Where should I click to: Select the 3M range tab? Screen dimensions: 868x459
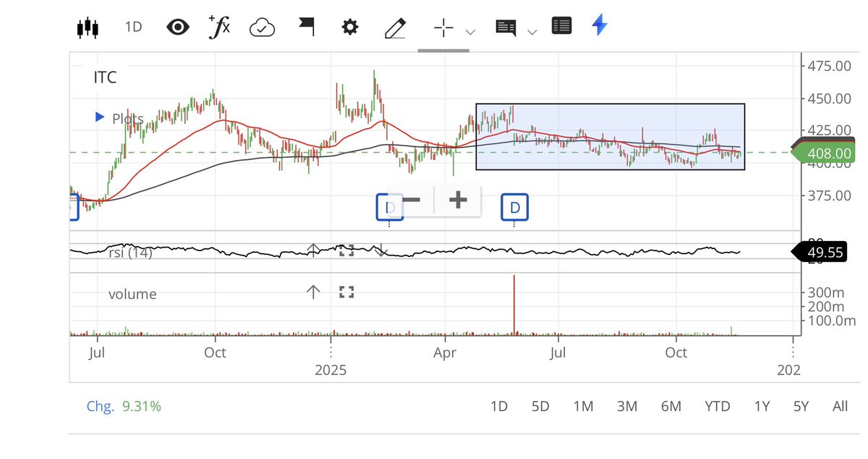click(627, 406)
